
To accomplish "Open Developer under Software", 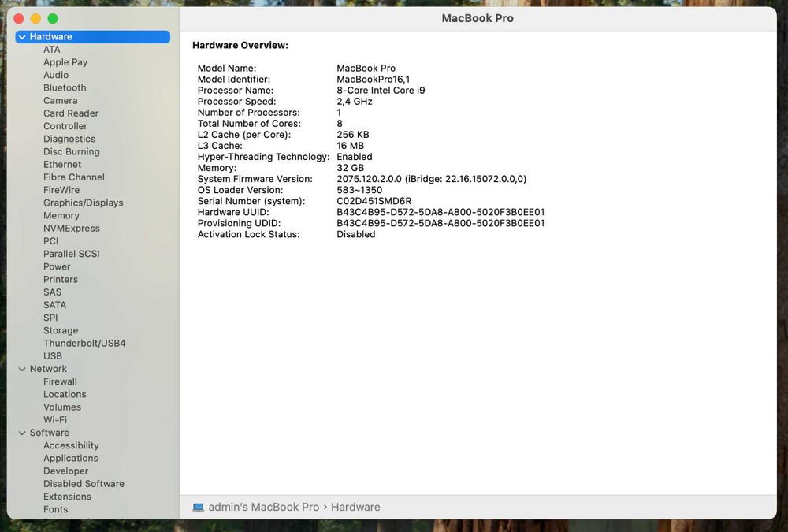I will 66,471.
